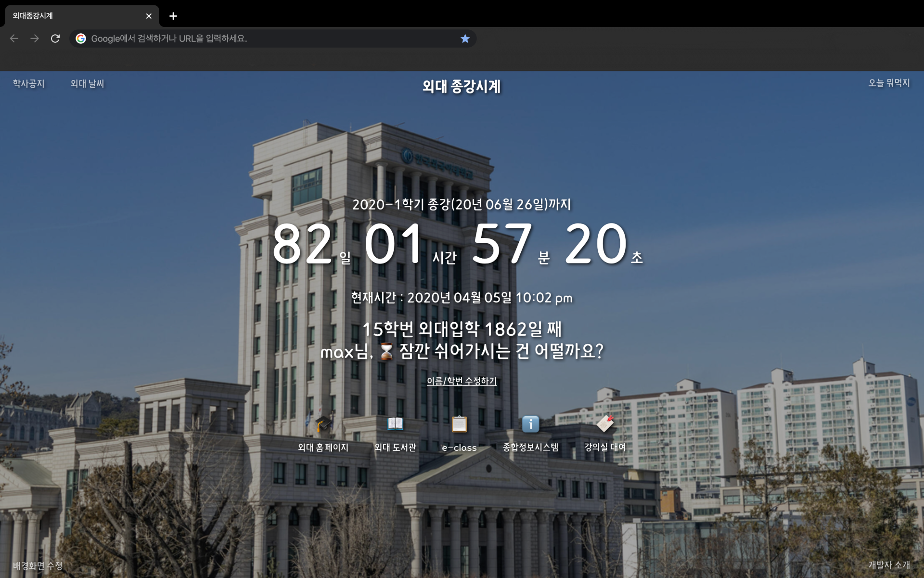Image resolution: width=924 pixels, height=578 pixels.
Task: Click the 01 hours countdown number
Action: point(394,244)
